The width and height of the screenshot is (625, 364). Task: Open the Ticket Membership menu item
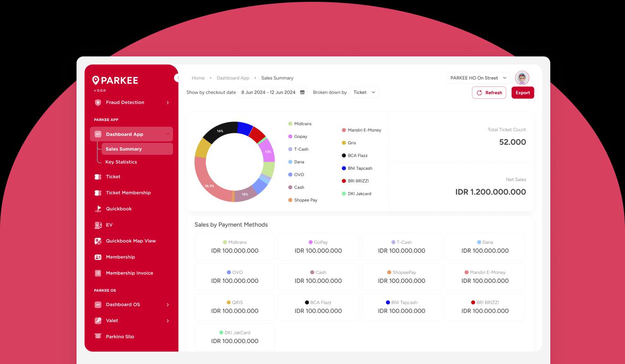[x=128, y=193]
